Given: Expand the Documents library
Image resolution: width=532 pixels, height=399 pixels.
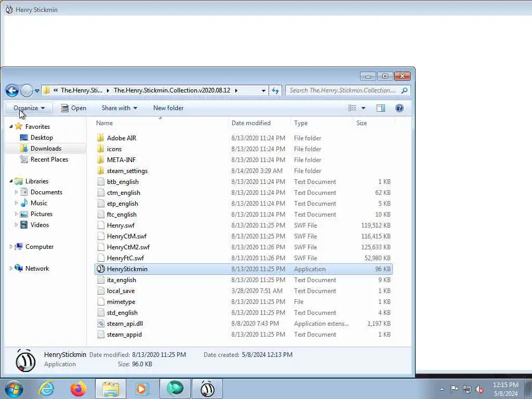Looking at the screenshot, I should coord(16,192).
